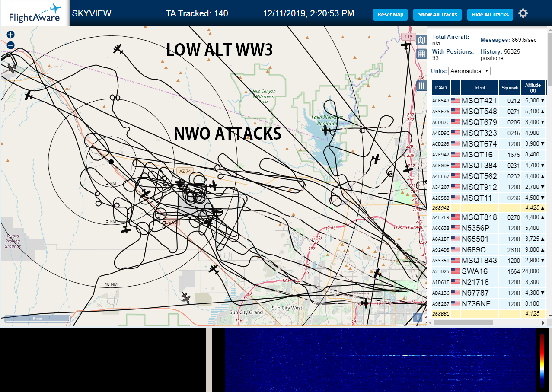Select the MSQT843 aircraft row
The image size is (552, 392).
(x=489, y=260)
